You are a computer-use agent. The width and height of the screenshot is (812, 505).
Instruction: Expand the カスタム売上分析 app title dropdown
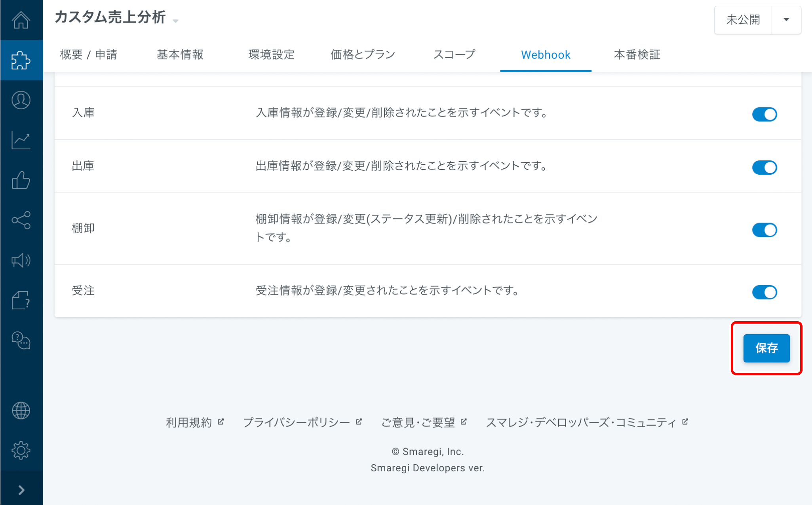click(x=175, y=21)
